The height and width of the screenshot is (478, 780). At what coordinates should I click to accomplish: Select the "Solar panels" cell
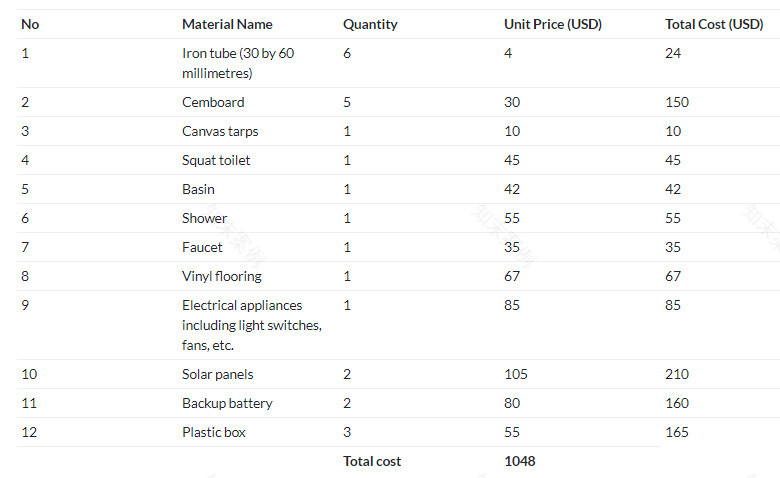(x=218, y=374)
